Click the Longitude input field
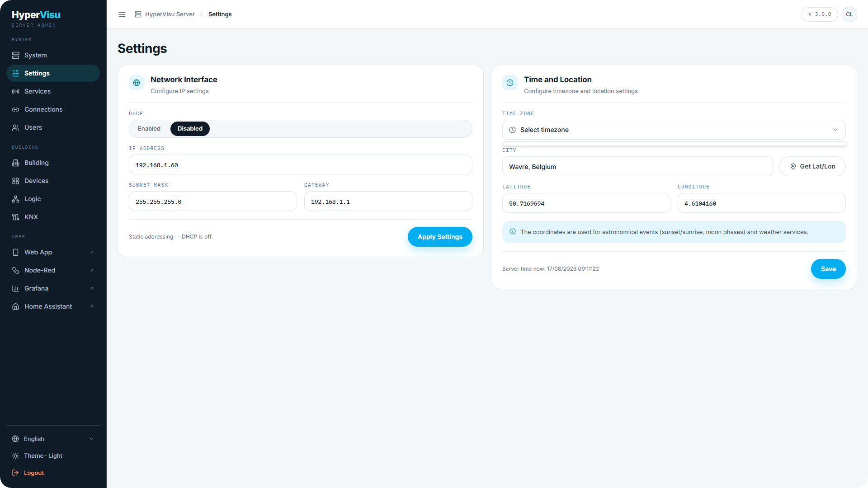The image size is (868, 488). [762, 203]
